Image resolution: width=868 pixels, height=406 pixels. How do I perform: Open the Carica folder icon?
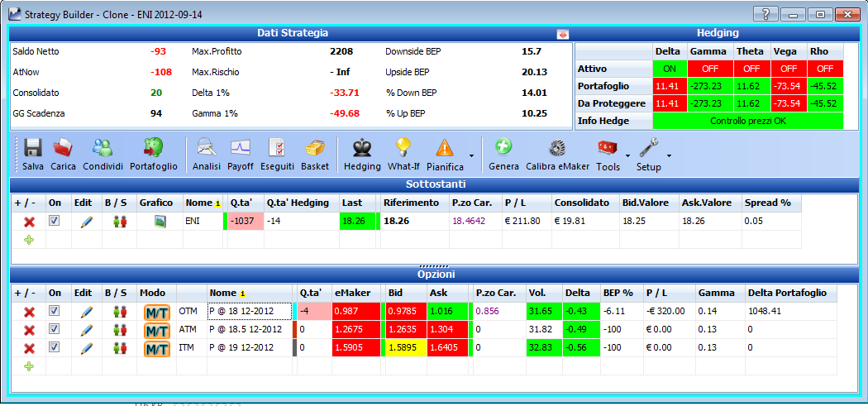pyautogui.click(x=63, y=149)
